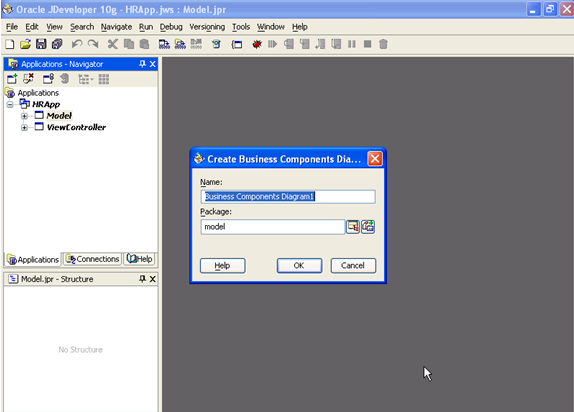The width and height of the screenshot is (574, 412).
Task: Start debugging with the red bug icon
Action: (257, 44)
